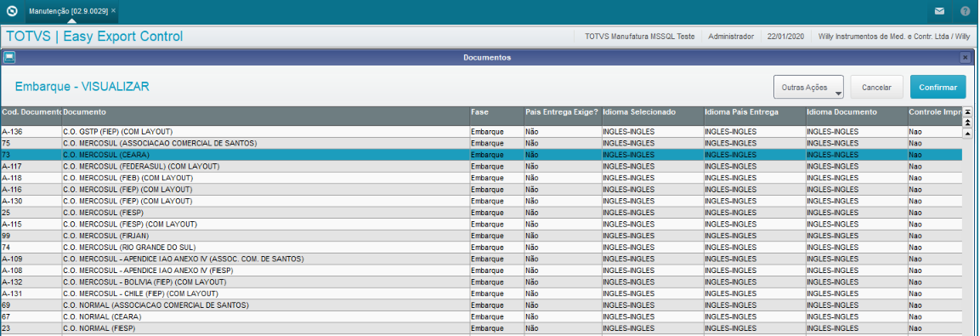The width and height of the screenshot is (980, 336).
Task: Click the page-up double arrow icon
Action: pyautogui.click(x=967, y=122)
